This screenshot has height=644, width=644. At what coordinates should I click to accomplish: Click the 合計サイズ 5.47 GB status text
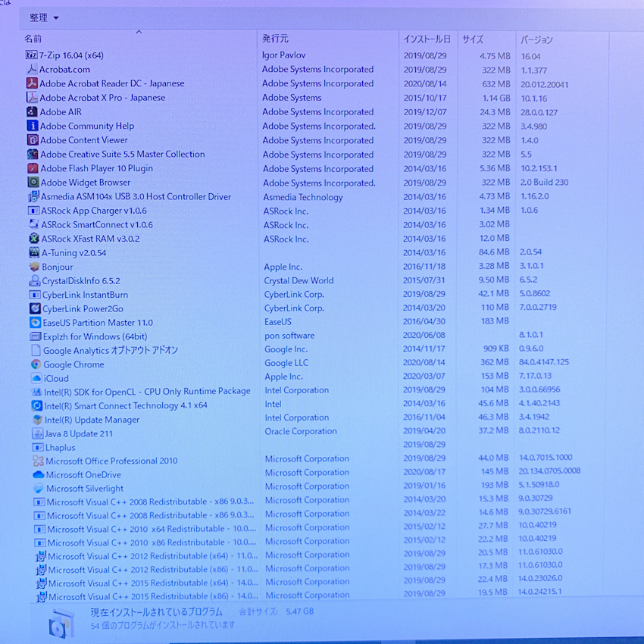pyautogui.click(x=277, y=611)
